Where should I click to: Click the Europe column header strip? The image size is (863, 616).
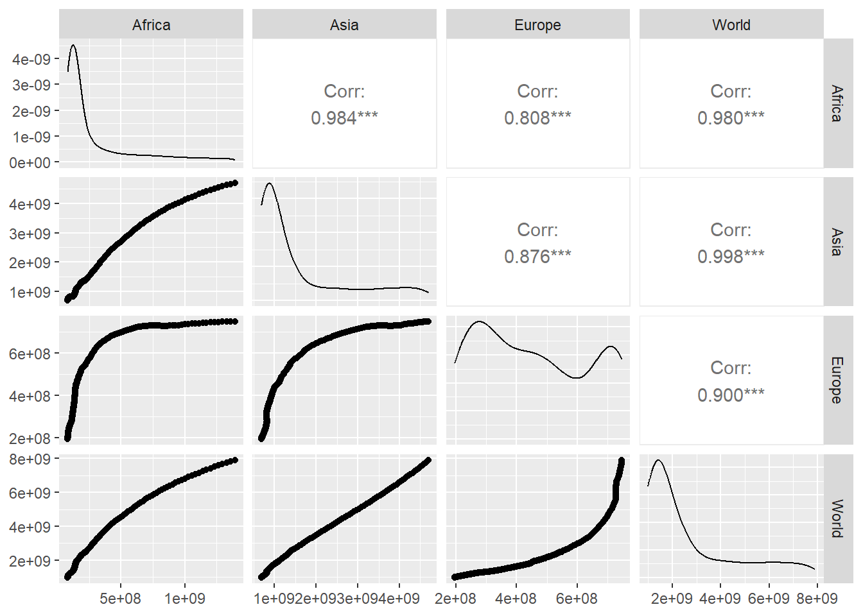click(x=537, y=24)
